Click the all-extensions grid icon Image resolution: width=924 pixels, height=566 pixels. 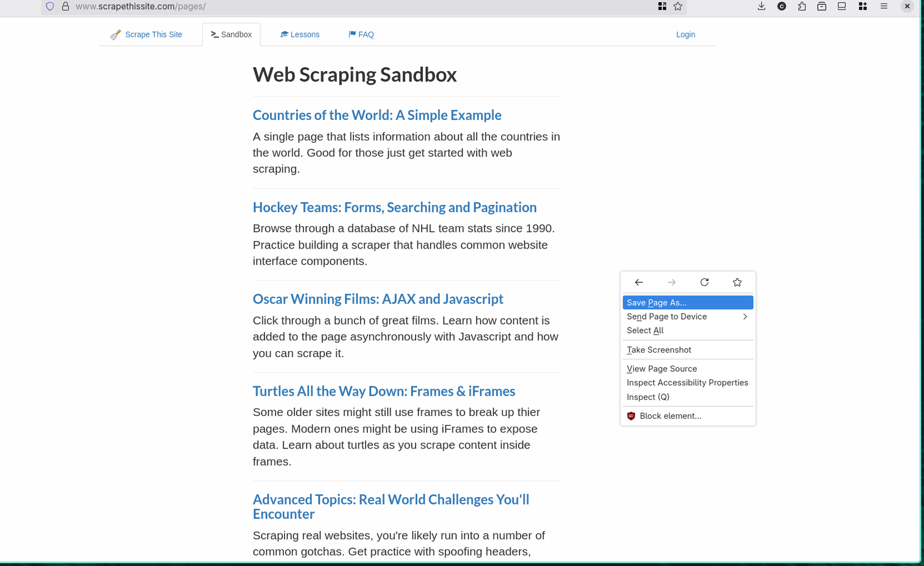coord(862,6)
